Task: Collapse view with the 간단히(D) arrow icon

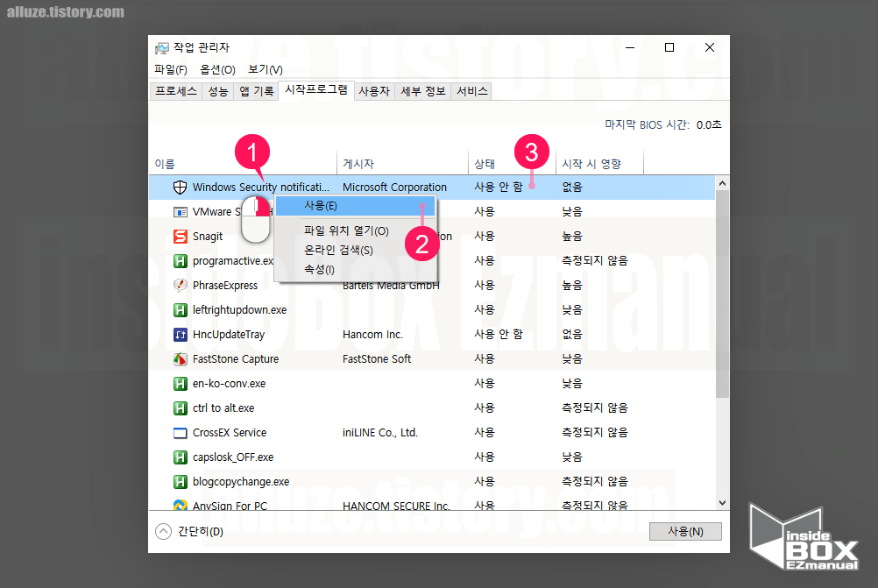Action: coord(163,531)
